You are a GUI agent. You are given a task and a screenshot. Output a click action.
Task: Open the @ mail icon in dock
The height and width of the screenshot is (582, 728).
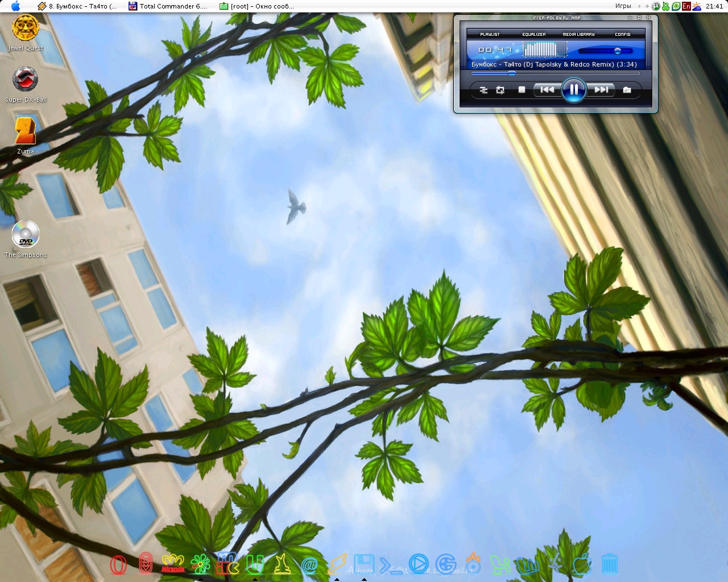click(x=309, y=565)
